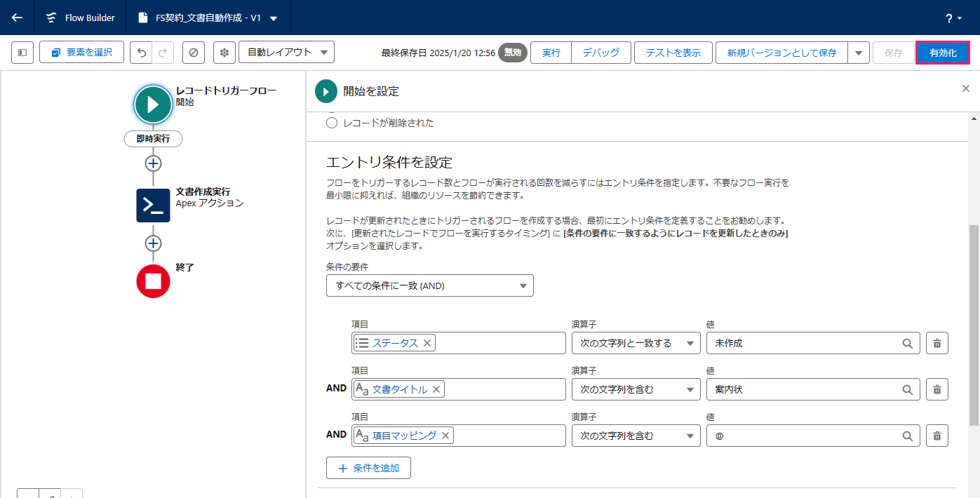Screen dimensions: 980x498
Task: Click the 文書タイトル field picker box
Action: pyautogui.click(x=459, y=389)
